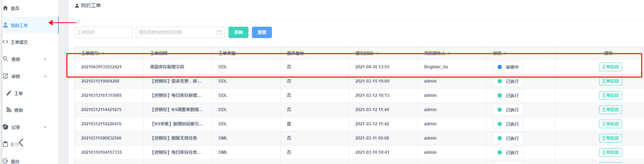The image size is (644, 164).
Task: Click description 滞留库存新增字段
Action: click(167, 67)
